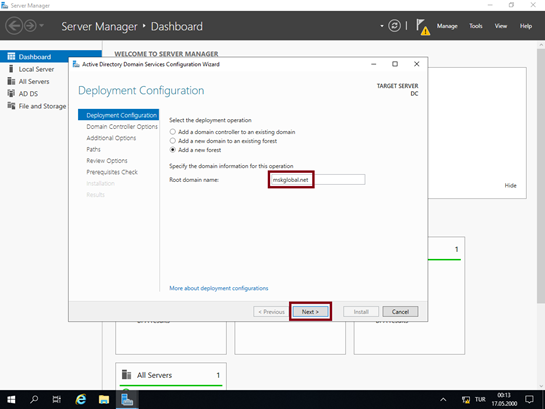545x409 pixels.
Task: Click the Cancel button in the wizard
Action: pos(400,312)
